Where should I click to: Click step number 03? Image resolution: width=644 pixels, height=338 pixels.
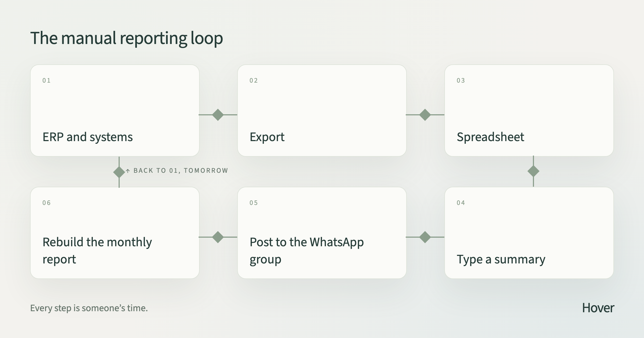click(461, 80)
